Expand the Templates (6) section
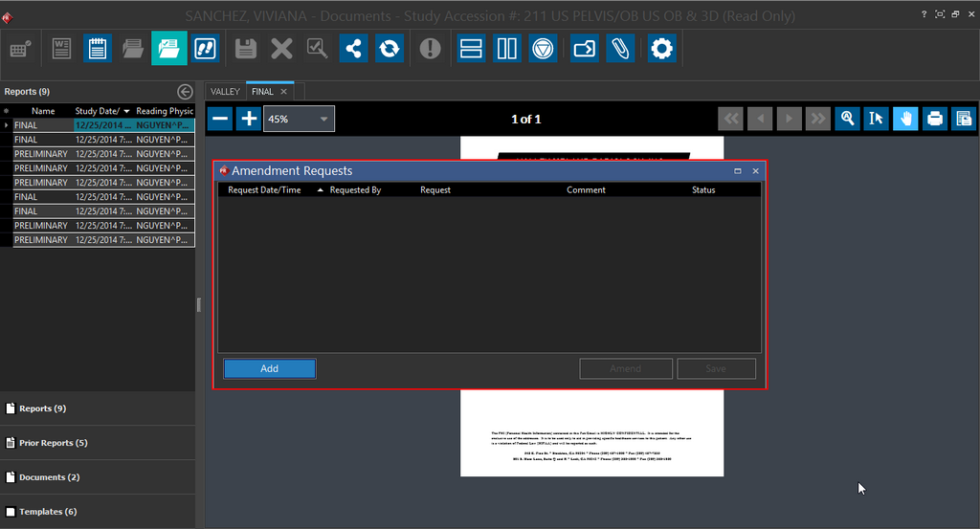Viewport: 980px width, 529px height. 48,512
